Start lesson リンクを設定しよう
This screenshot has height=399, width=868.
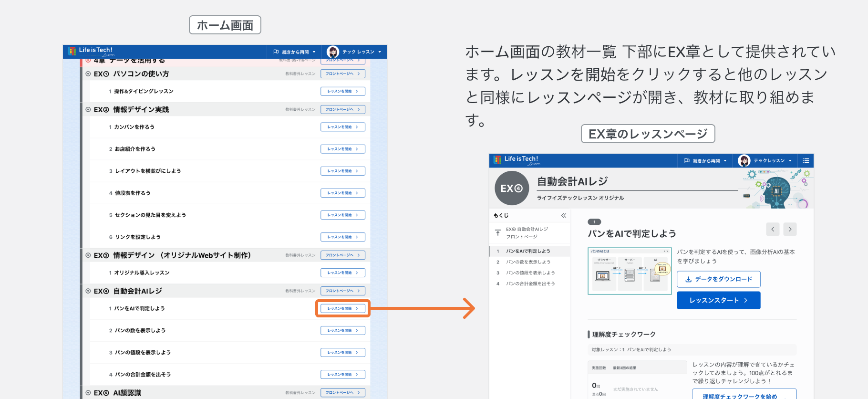343,237
